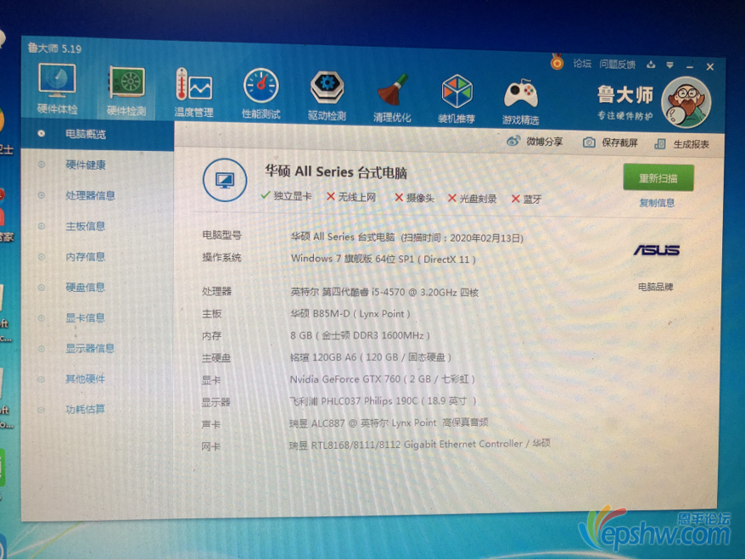Open 游戏精选 gamepad icon
Image resolution: width=745 pixels, height=560 pixels.
[x=521, y=100]
